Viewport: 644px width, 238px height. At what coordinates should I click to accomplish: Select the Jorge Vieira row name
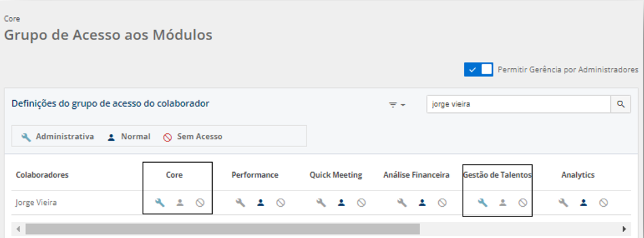pos(37,203)
